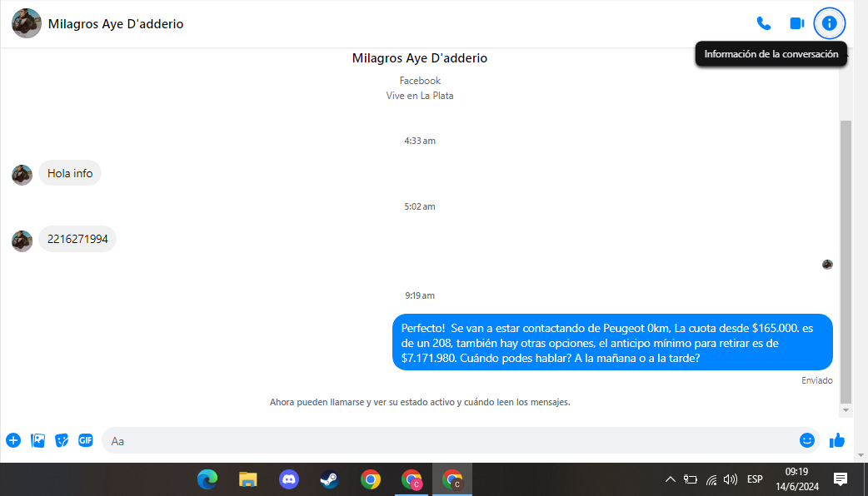Switch to second Chrome profile window
This screenshot has width=868, height=496.
[412, 479]
